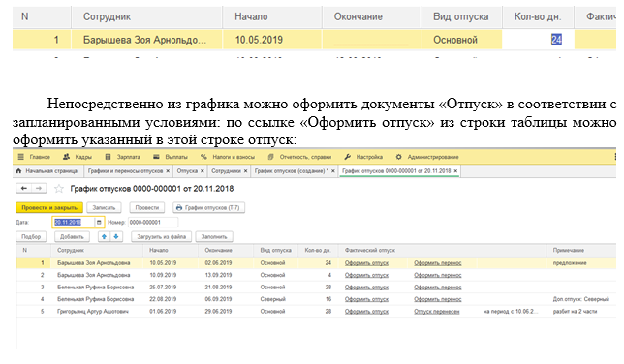This screenshot has height=364, width=624.
Task: Click the Провести button
Action: pyautogui.click(x=147, y=208)
